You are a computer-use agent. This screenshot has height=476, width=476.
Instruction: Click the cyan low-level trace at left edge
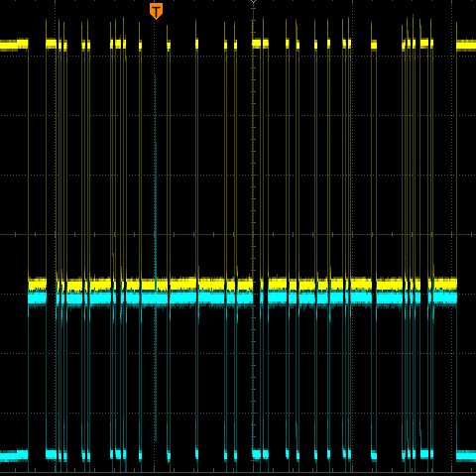[14, 455]
